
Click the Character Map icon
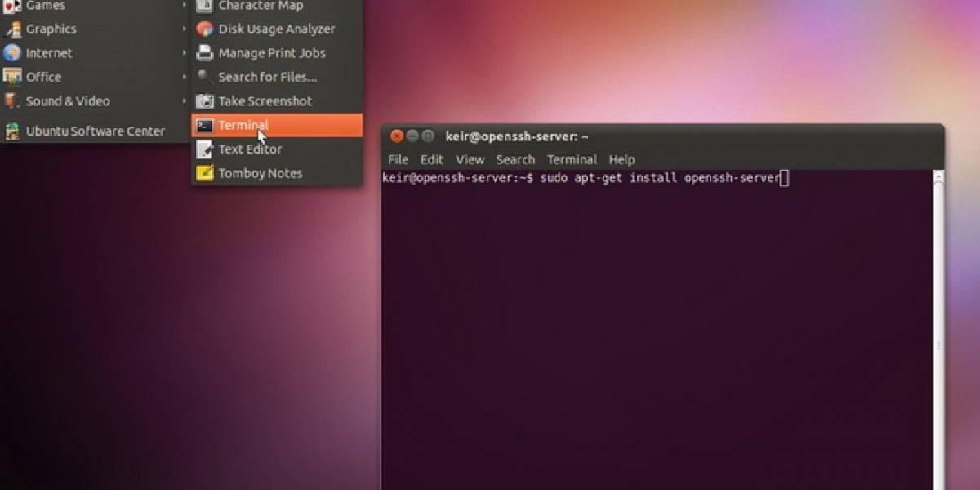point(205,6)
